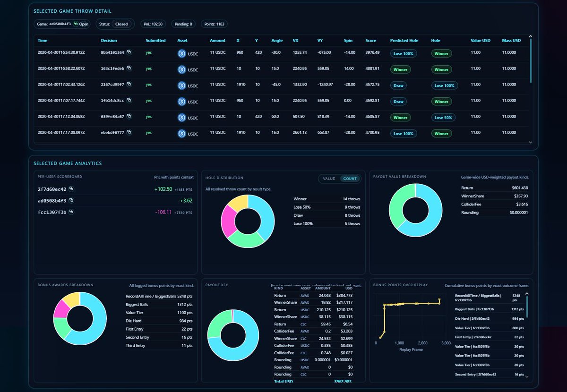Sort table by Angle column header
Viewport: 567px width, 392px height.
(x=277, y=41)
